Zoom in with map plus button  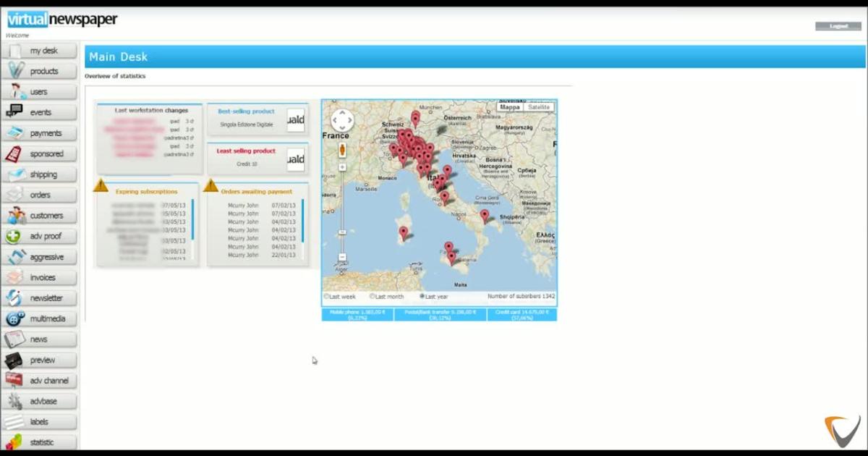(x=342, y=168)
